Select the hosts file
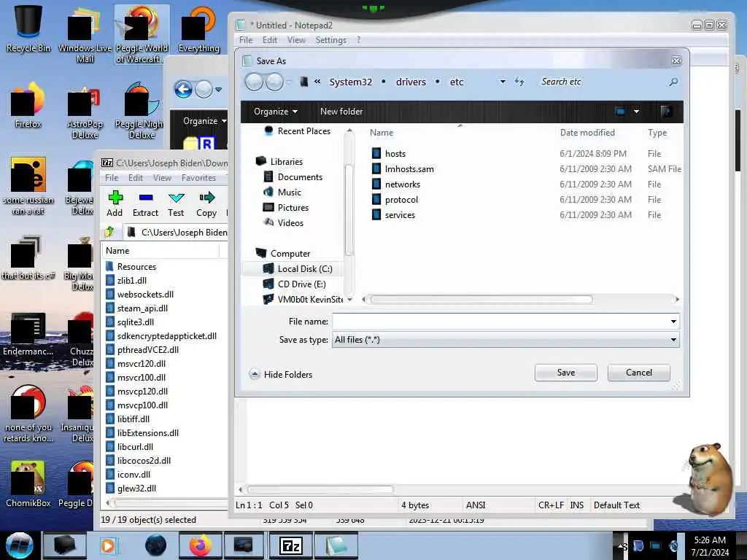Screen dimensions: 747x560 pyautogui.click(x=395, y=153)
